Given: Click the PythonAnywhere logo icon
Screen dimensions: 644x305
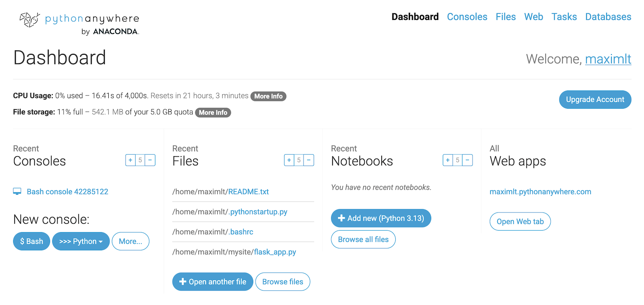Looking at the screenshot, I should (x=30, y=19).
